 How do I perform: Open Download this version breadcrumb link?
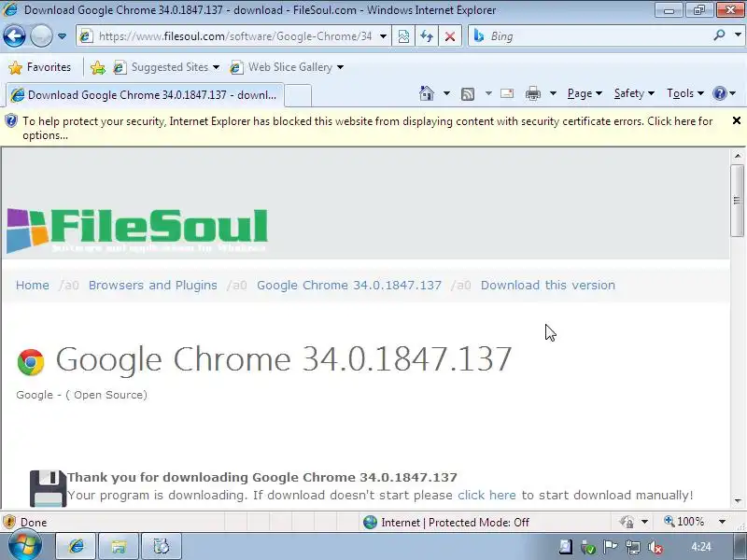[548, 286]
